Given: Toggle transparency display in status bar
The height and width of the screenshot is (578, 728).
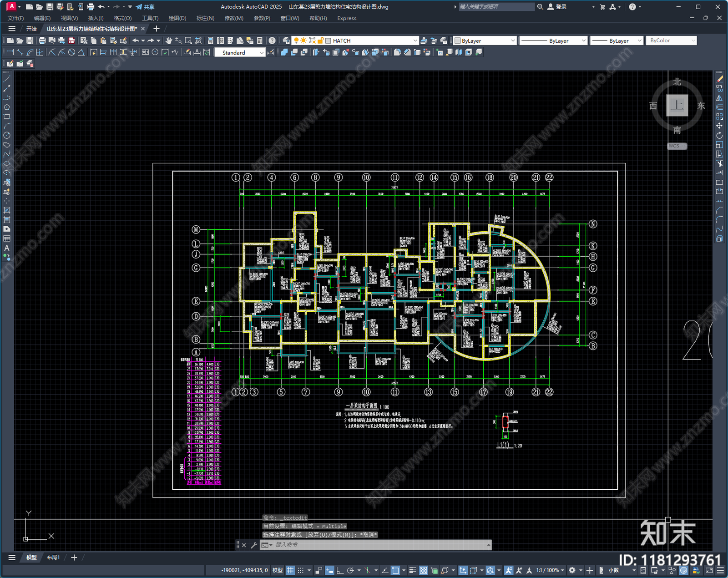Looking at the screenshot, I should pos(423,570).
